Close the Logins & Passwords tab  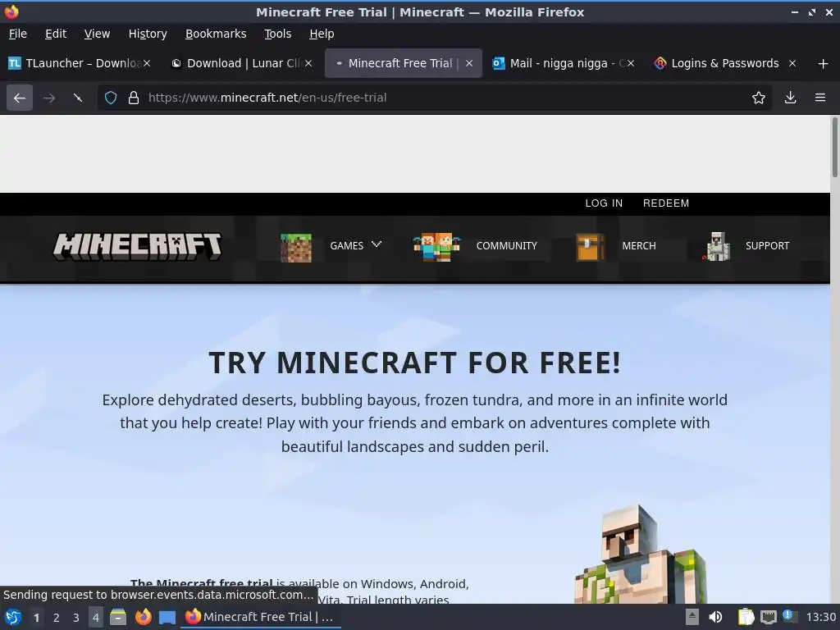coord(792,63)
